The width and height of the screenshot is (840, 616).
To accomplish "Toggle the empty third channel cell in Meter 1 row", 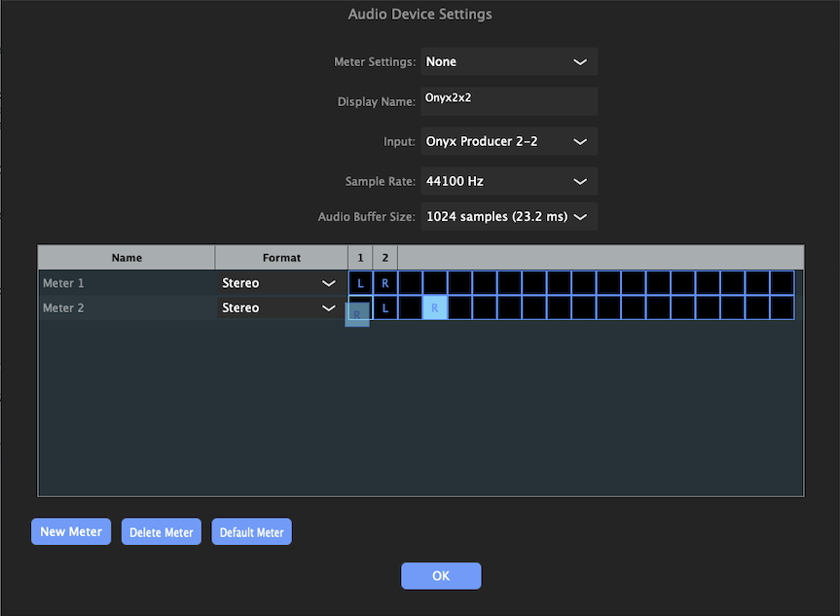I will (x=410, y=283).
